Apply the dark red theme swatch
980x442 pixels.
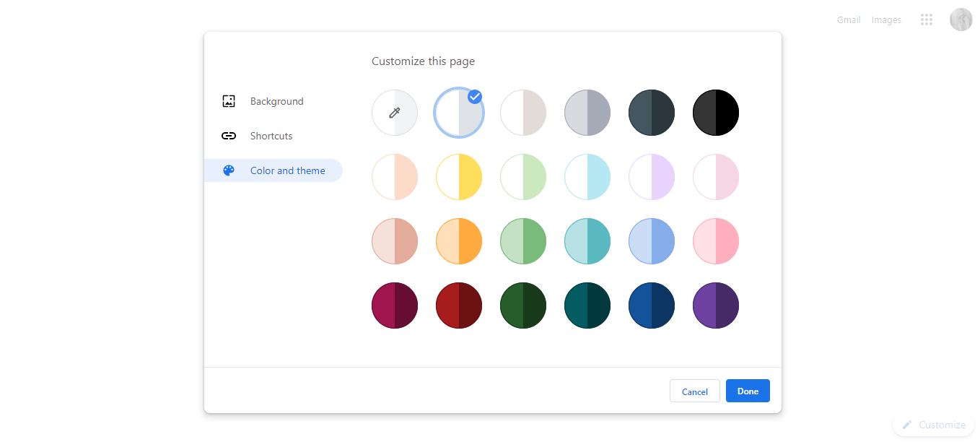pos(459,305)
